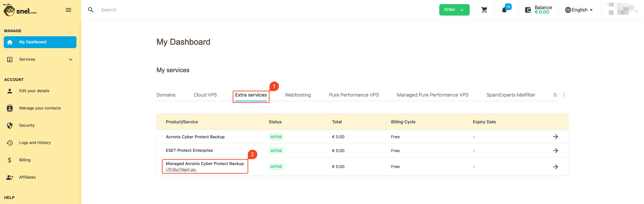Image resolution: width=644 pixels, height=204 pixels.
Task: Open the Pure Performance VPS tab
Action: point(354,95)
